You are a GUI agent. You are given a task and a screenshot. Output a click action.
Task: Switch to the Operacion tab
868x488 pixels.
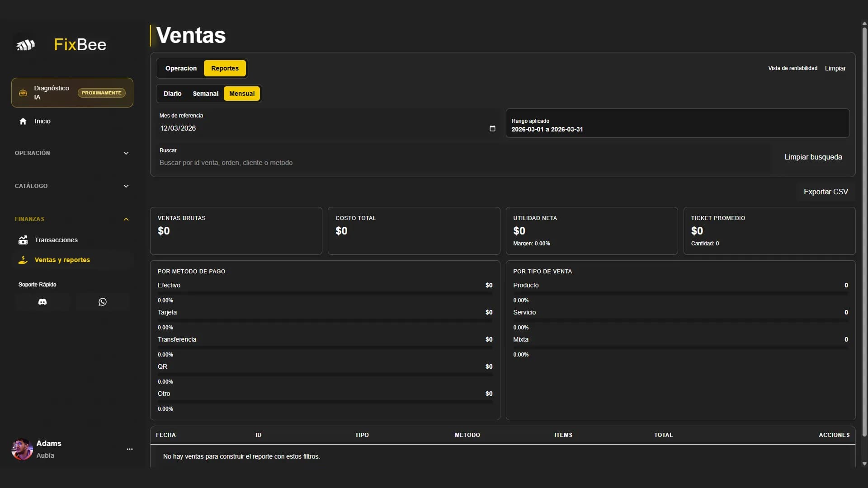tap(181, 68)
